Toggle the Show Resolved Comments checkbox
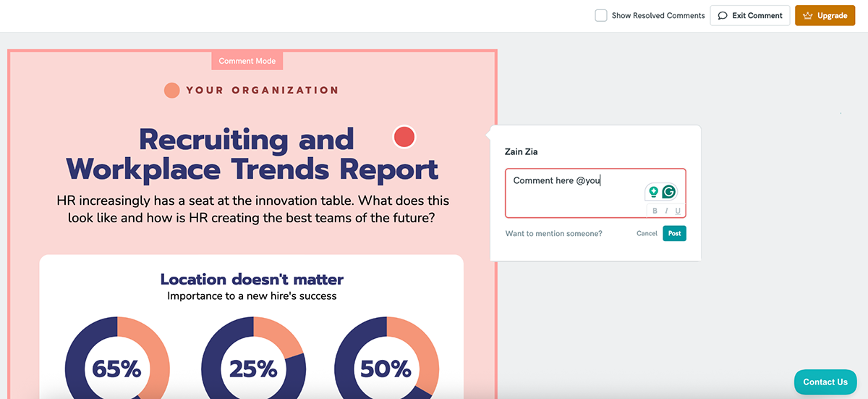The height and width of the screenshot is (399, 868). coord(601,15)
